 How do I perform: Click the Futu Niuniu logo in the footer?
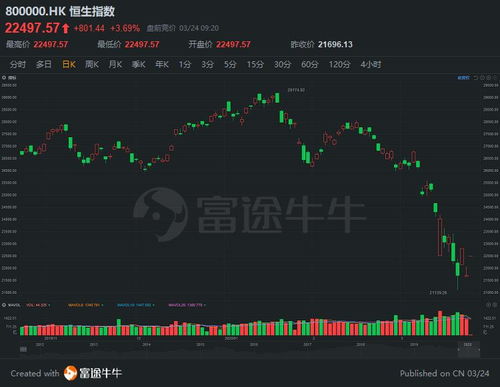(93, 373)
